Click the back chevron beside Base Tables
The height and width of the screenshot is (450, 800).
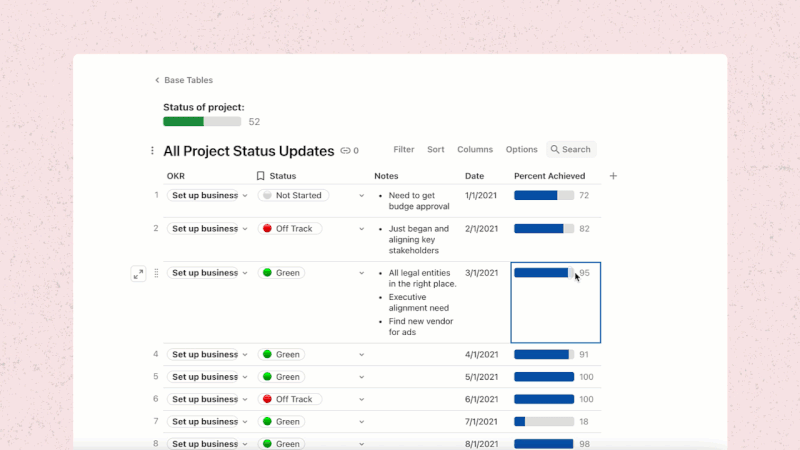pyautogui.click(x=157, y=80)
